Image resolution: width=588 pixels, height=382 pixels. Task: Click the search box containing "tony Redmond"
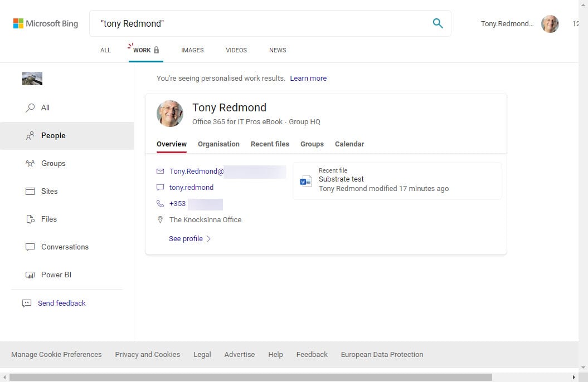(270, 23)
